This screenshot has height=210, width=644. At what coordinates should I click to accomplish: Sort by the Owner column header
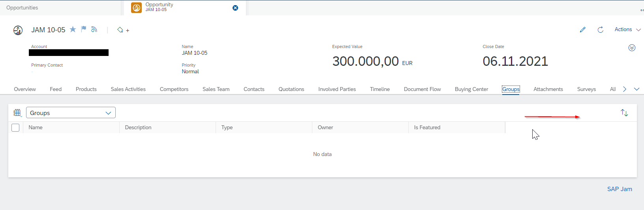coord(325,128)
